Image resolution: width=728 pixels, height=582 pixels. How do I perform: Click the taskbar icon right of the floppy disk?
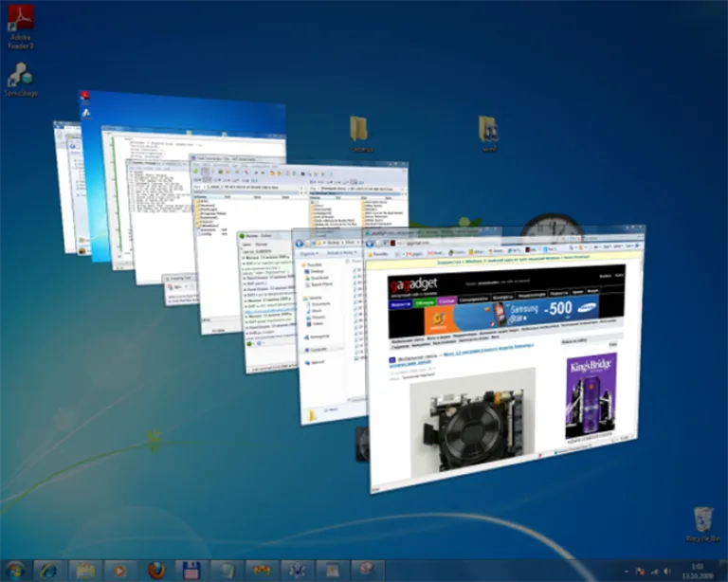pos(227,571)
